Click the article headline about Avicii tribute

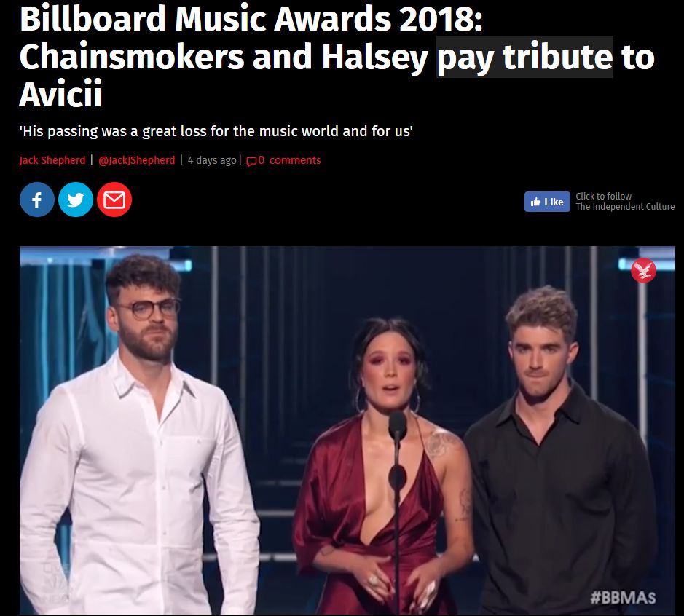337,57
